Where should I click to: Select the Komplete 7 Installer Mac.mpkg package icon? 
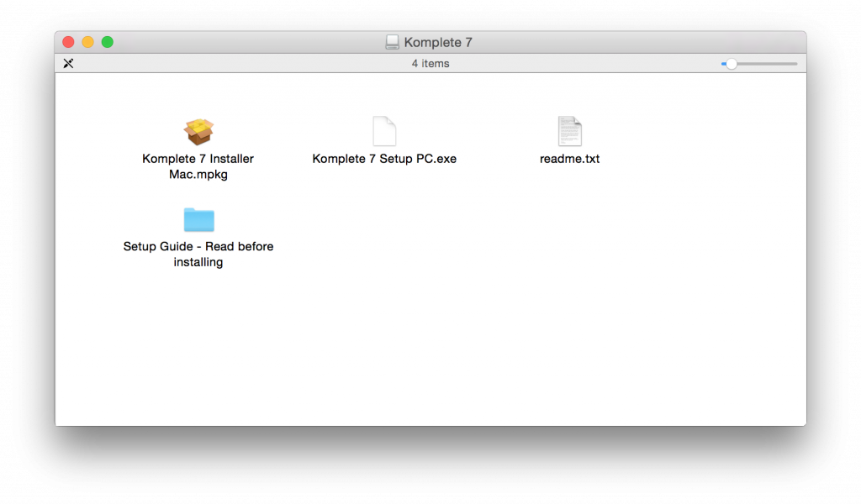click(x=198, y=132)
